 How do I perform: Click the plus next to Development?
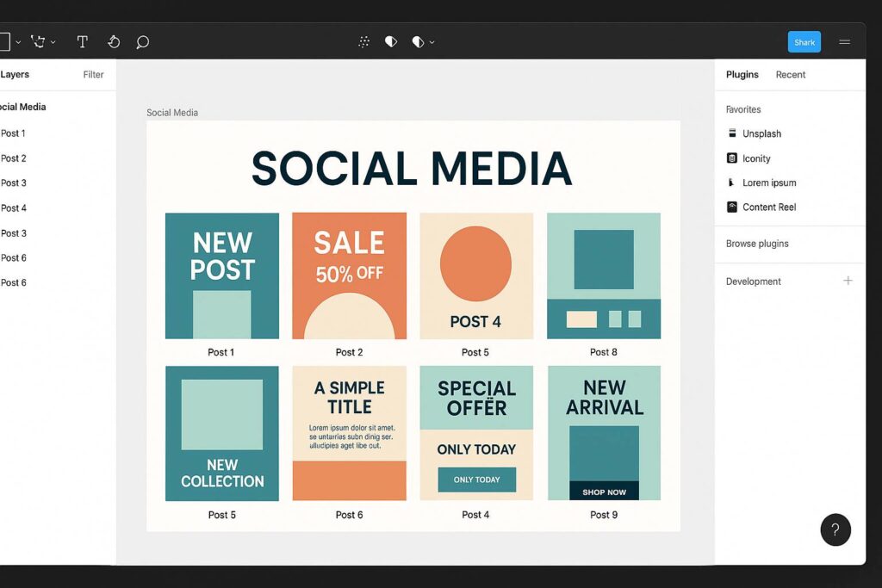click(x=848, y=281)
